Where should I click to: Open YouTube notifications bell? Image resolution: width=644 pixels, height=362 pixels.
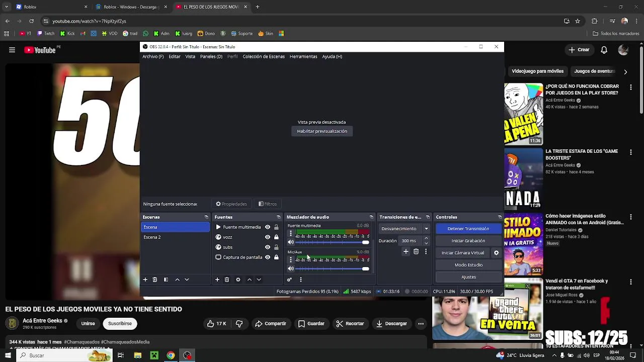604,50
